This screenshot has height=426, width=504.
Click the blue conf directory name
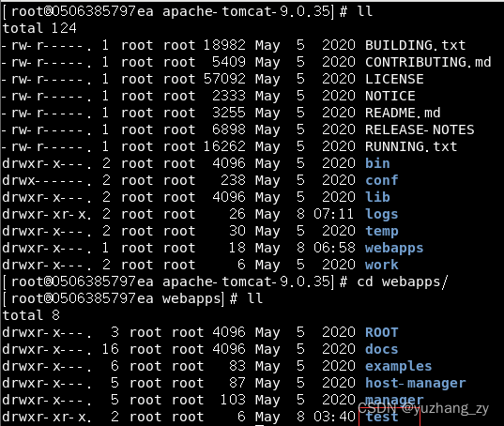382,180
